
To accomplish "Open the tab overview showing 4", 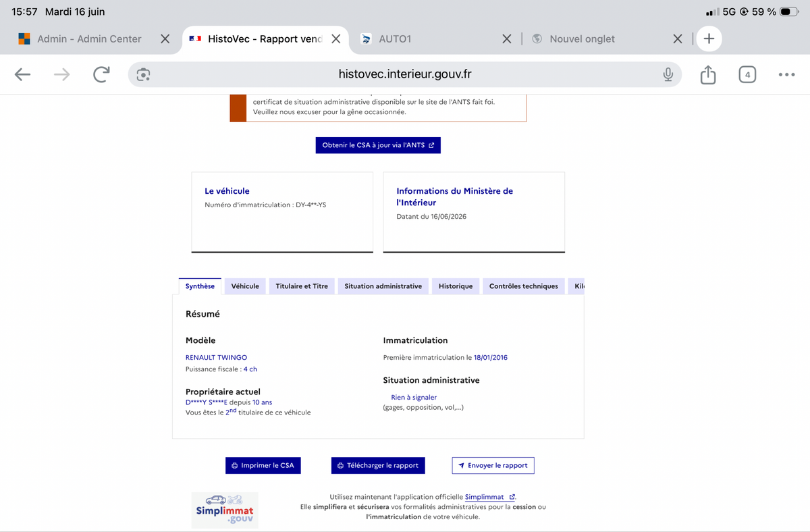I will [747, 75].
